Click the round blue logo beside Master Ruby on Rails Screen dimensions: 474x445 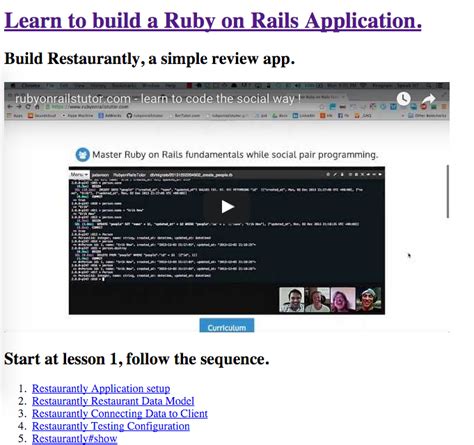click(x=83, y=155)
